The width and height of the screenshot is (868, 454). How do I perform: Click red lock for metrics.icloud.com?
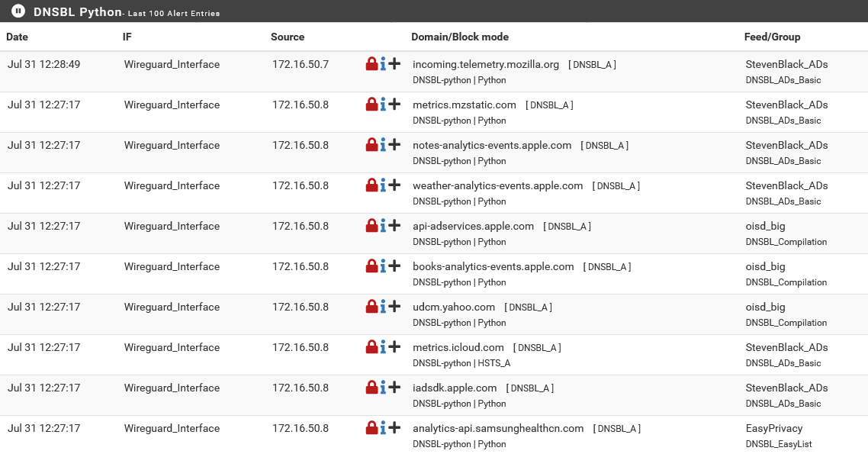point(371,346)
